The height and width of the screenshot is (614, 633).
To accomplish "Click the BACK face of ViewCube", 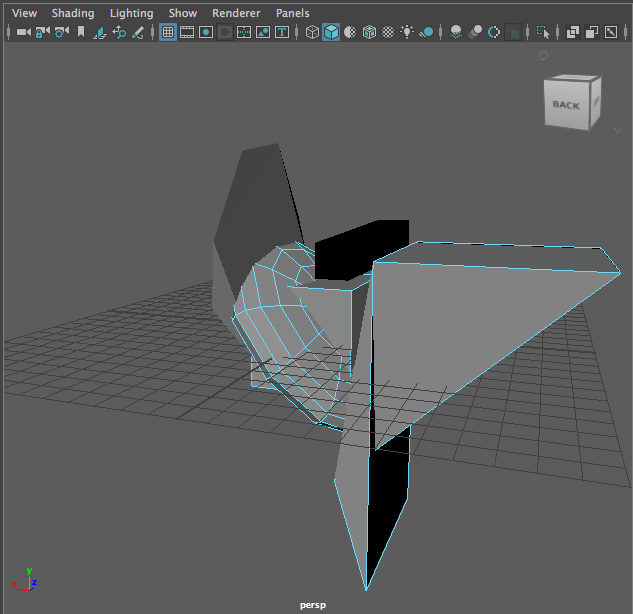I will 565,105.
